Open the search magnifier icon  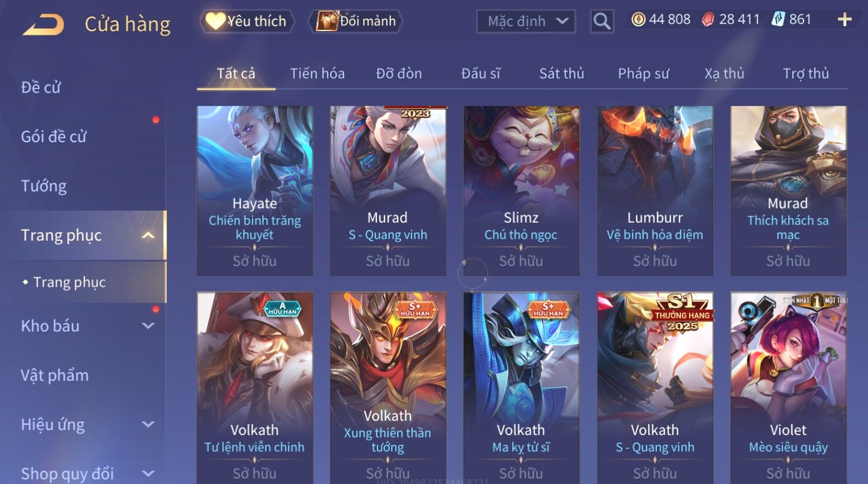tap(602, 21)
